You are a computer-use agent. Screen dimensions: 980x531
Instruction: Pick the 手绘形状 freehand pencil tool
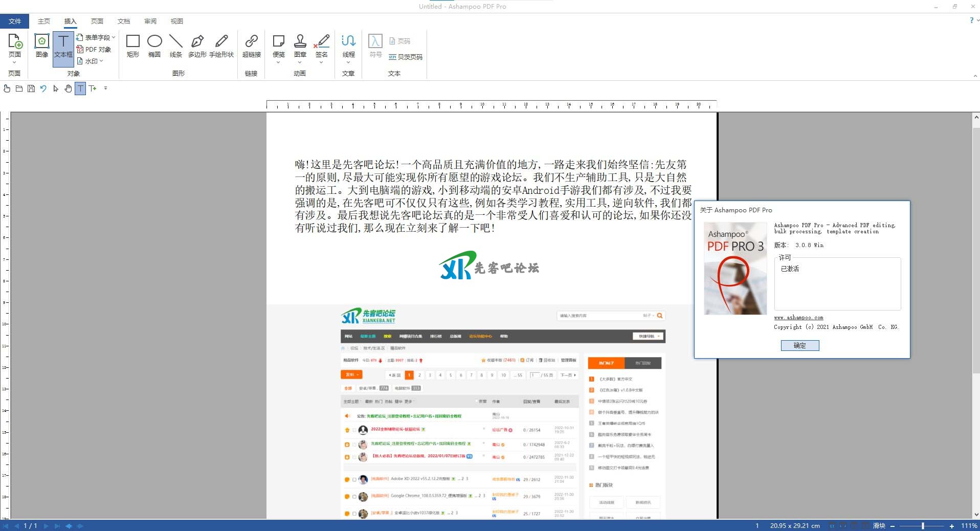point(221,46)
